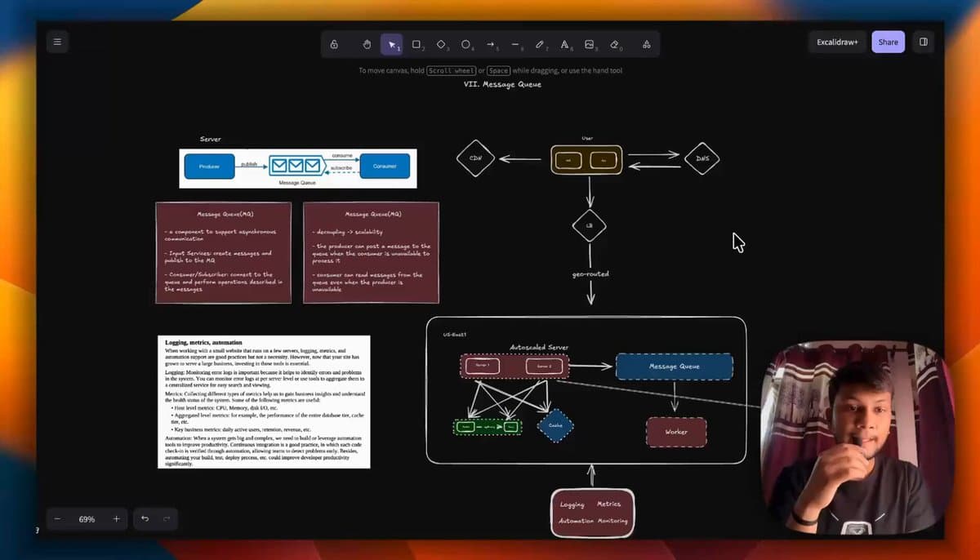The width and height of the screenshot is (980, 560).
Task: Select the green database group box
Action: 488,427
